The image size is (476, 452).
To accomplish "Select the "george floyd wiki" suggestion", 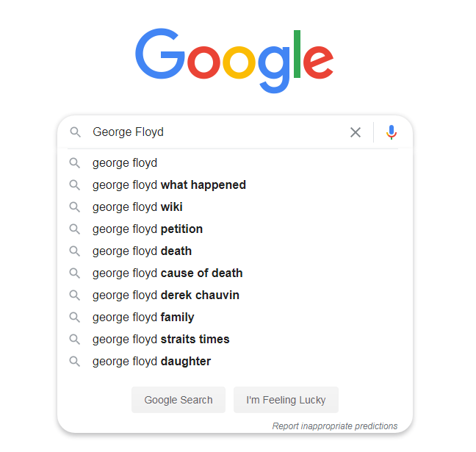I will pyautogui.click(x=137, y=207).
